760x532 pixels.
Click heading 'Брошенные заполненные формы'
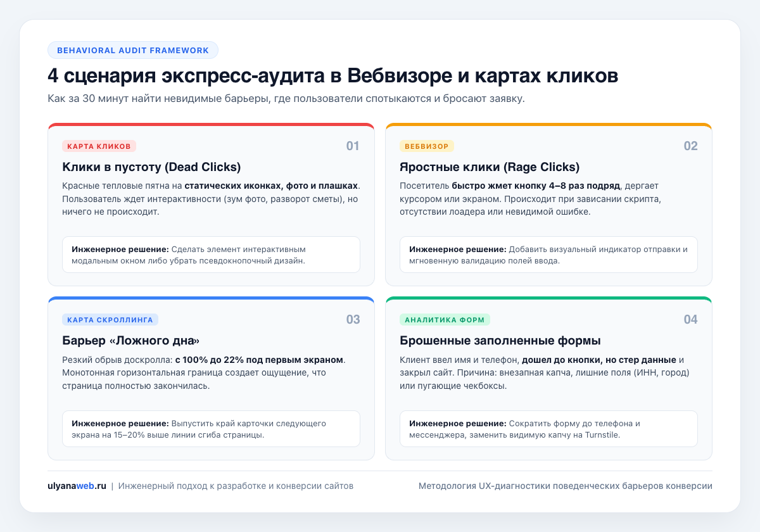500,341
